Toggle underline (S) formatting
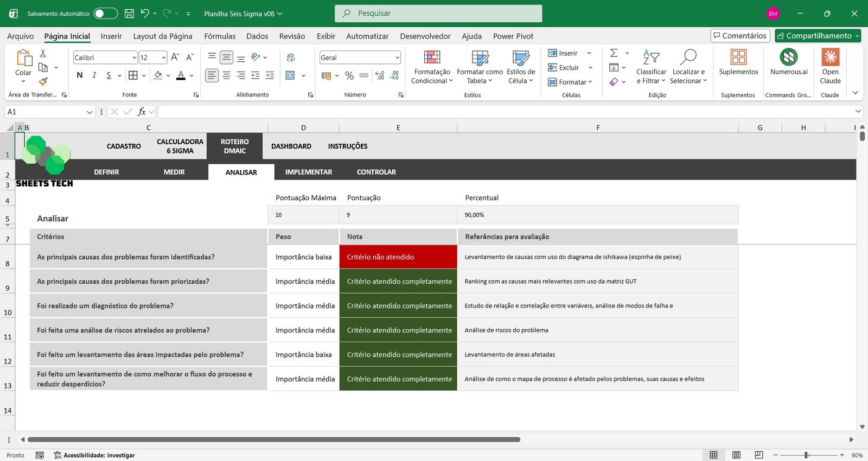This screenshot has height=461, width=868. point(108,75)
